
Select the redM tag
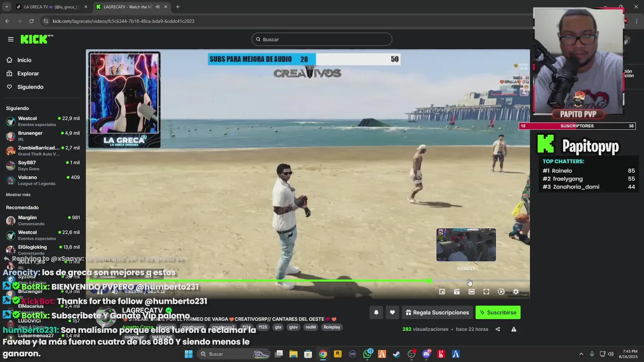[310, 327]
